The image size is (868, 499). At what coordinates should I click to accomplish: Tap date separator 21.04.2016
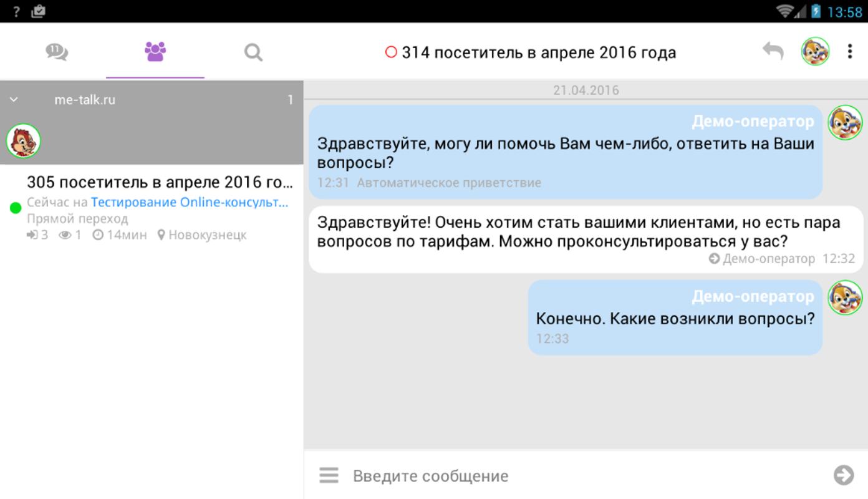coord(586,90)
